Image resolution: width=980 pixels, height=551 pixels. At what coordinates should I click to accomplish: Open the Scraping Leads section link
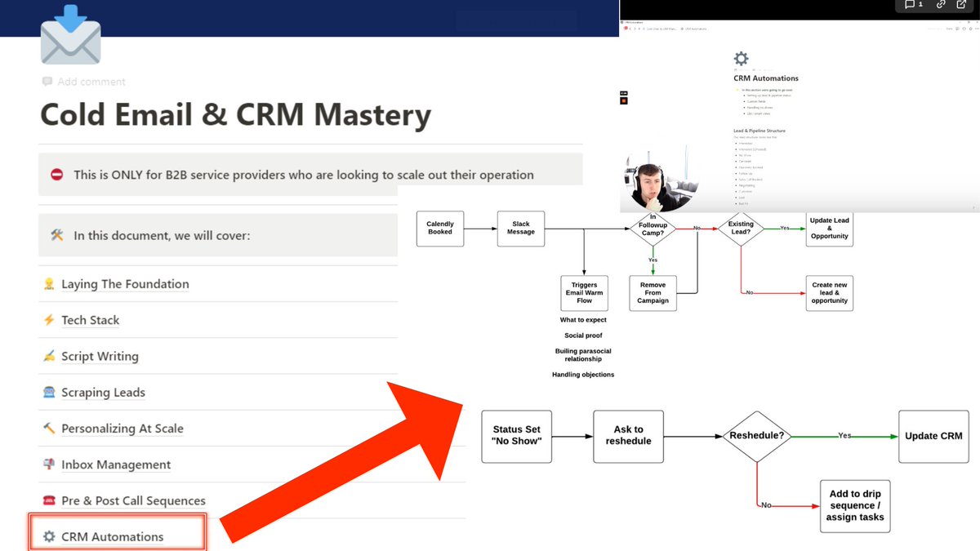103,392
